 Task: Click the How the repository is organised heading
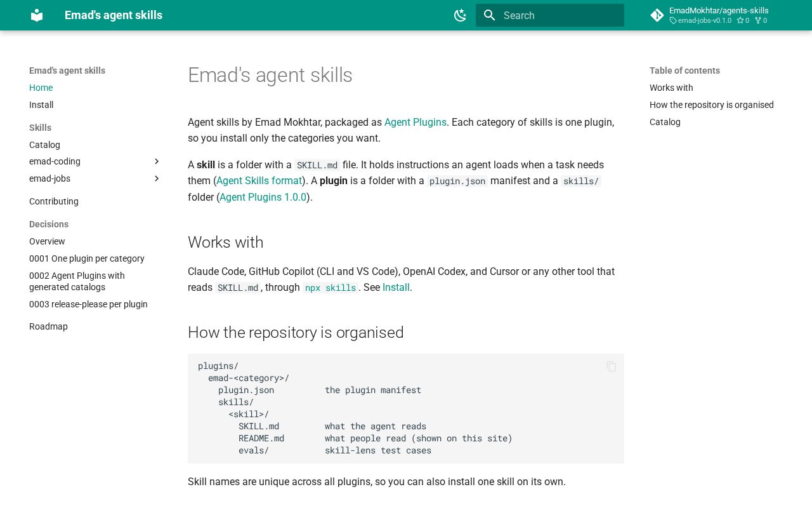point(296,333)
